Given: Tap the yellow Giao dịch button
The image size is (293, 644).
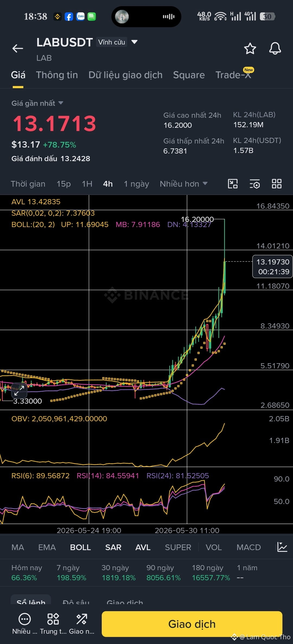Looking at the screenshot, I should pyautogui.click(x=192, y=624).
